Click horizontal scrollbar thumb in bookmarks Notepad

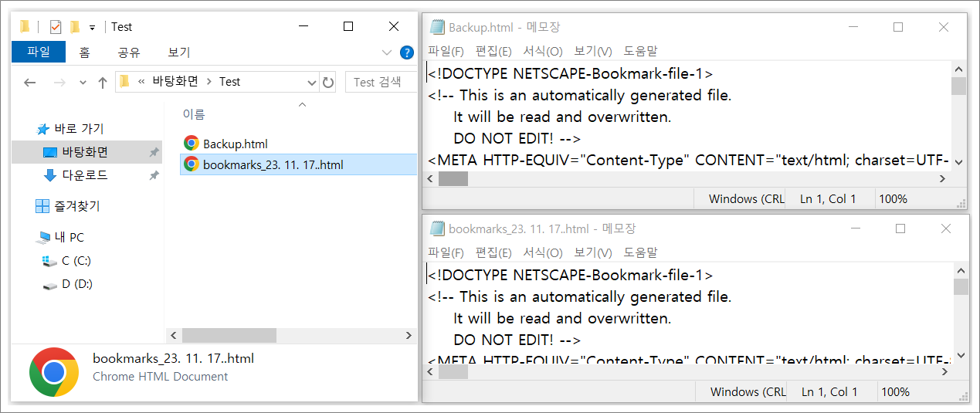click(453, 371)
